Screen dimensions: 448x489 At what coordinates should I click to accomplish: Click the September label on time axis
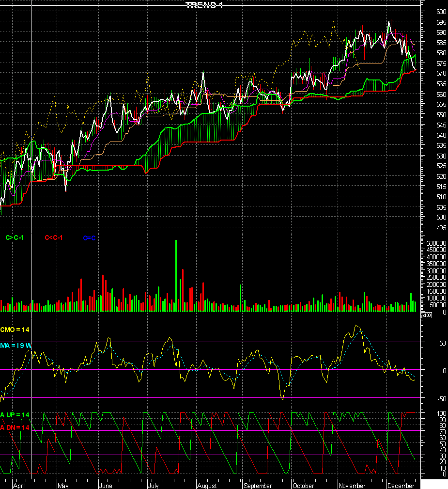point(258,486)
